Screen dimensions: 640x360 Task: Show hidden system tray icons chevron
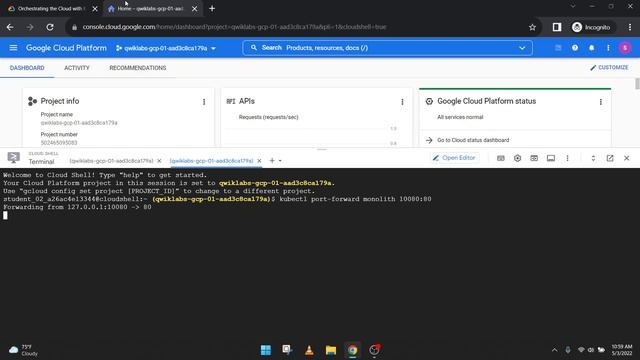click(x=554, y=350)
